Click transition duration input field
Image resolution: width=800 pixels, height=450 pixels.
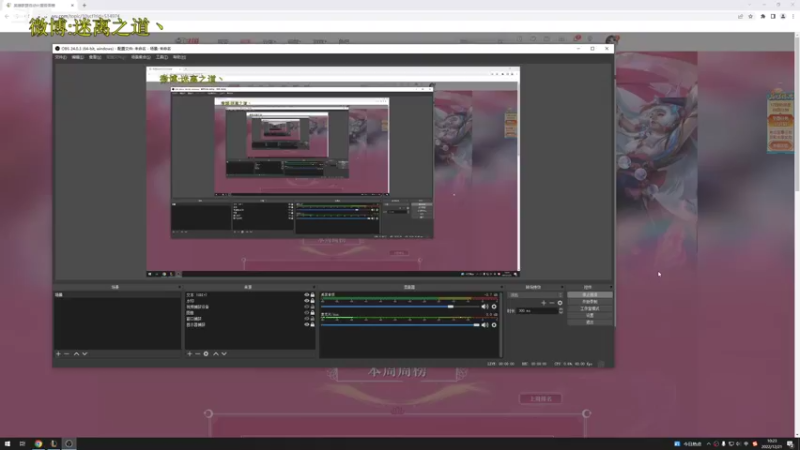pos(538,311)
